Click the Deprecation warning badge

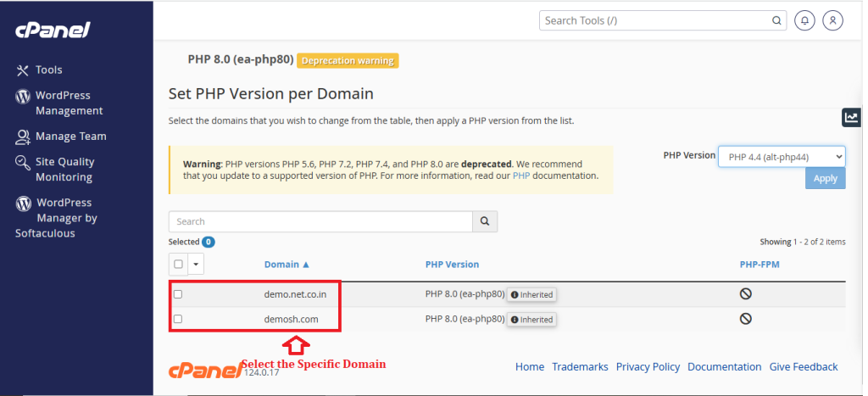348,61
